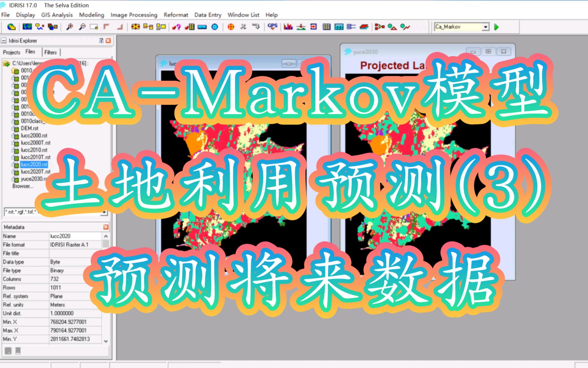
Task: Expand the Ca_Markov module dropdown
Action: tap(486, 27)
